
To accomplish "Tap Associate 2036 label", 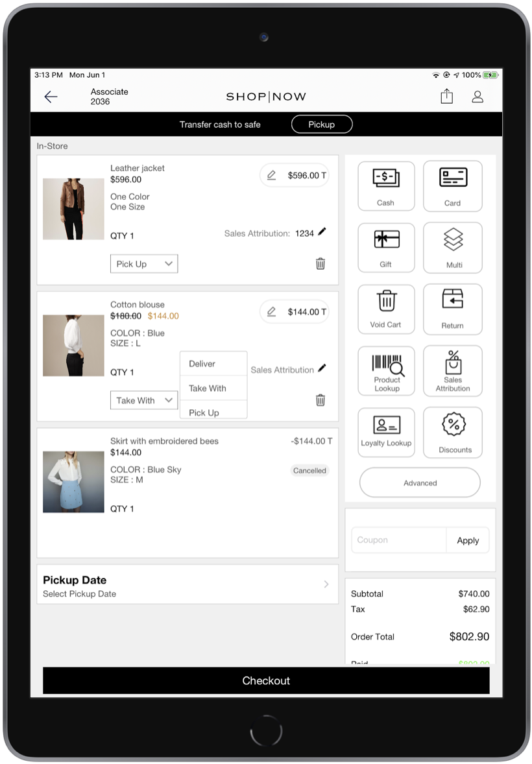I will (x=109, y=97).
